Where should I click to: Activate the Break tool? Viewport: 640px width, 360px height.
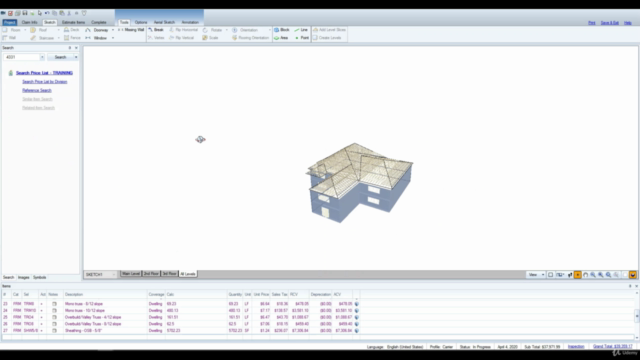point(156,30)
